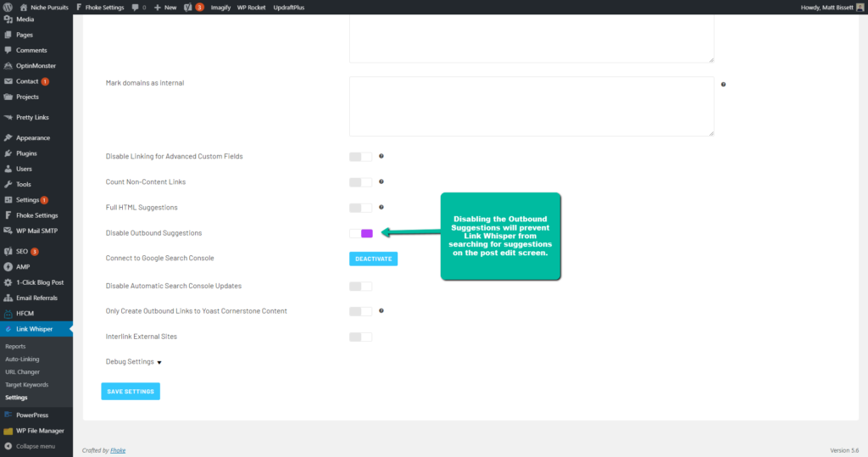Click help icon next to Full HTML Suggestions
This screenshot has height=457, width=868.
(381, 207)
